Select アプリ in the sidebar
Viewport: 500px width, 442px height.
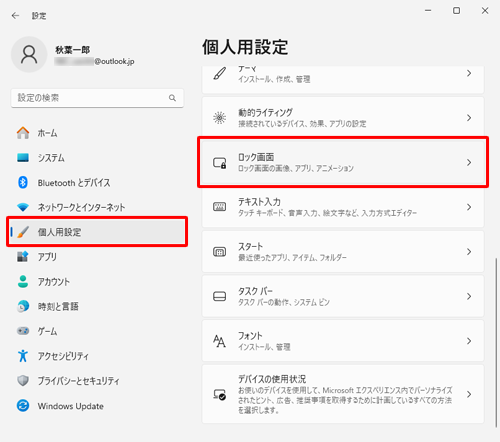(x=97, y=257)
